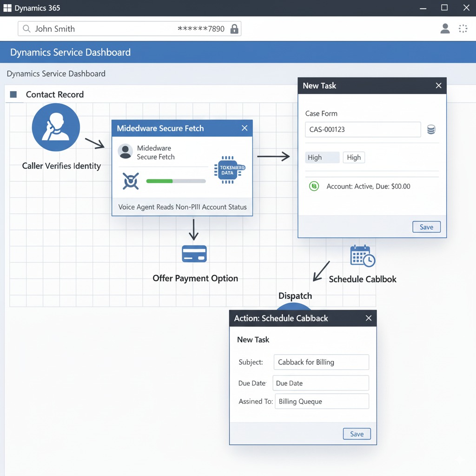476x476 pixels.
Task: Close the Midedware Secure Fetch dialog
Action: (245, 128)
